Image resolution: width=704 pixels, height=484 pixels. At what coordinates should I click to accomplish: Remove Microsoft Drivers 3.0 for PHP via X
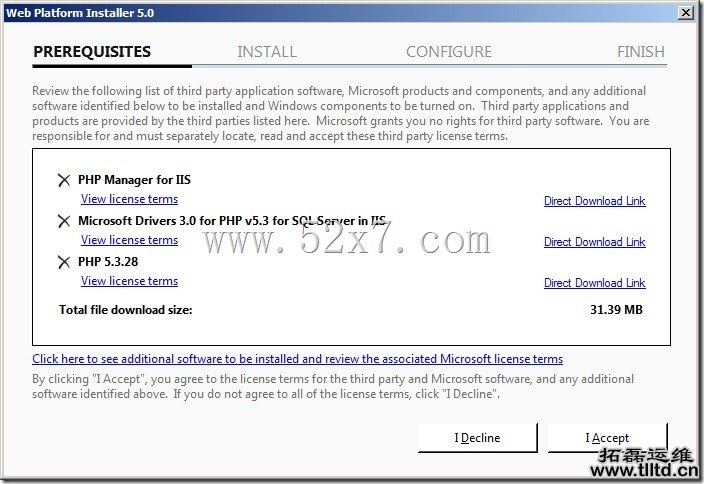tap(64, 221)
